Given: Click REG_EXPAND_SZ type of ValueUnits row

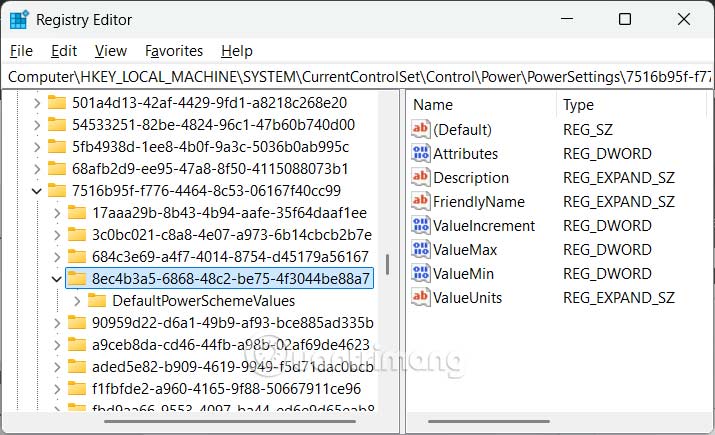Looking at the screenshot, I should click(618, 298).
